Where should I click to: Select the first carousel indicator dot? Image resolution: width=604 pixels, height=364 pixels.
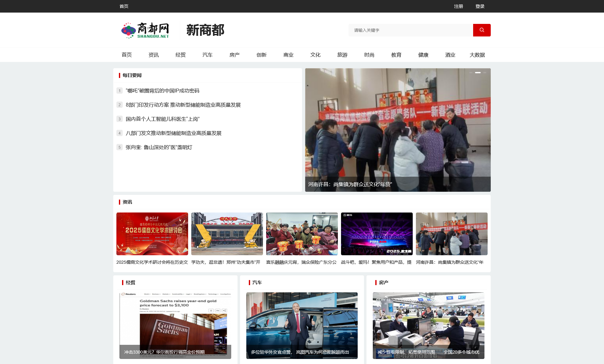[471, 73]
